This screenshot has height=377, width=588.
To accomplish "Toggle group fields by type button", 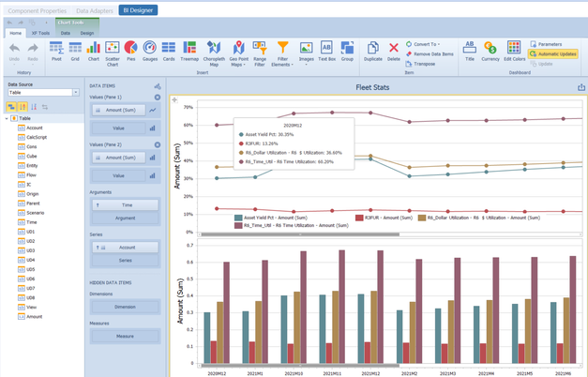I will (11, 107).
